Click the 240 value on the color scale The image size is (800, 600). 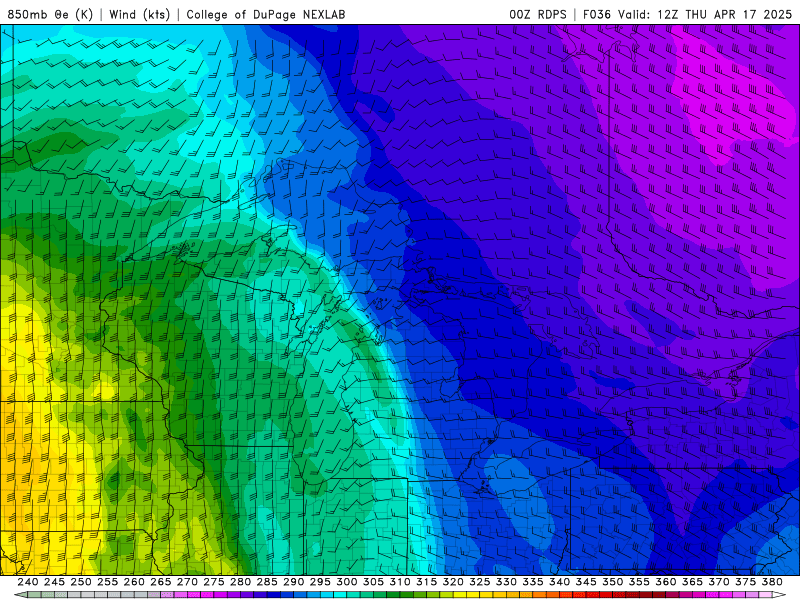tap(28, 582)
